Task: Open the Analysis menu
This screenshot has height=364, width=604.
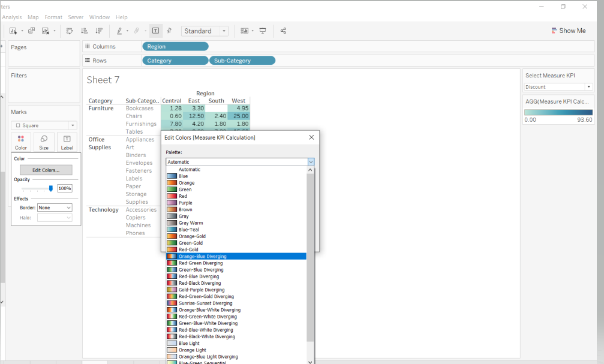Action: pyautogui.click(x=11, y=17)
